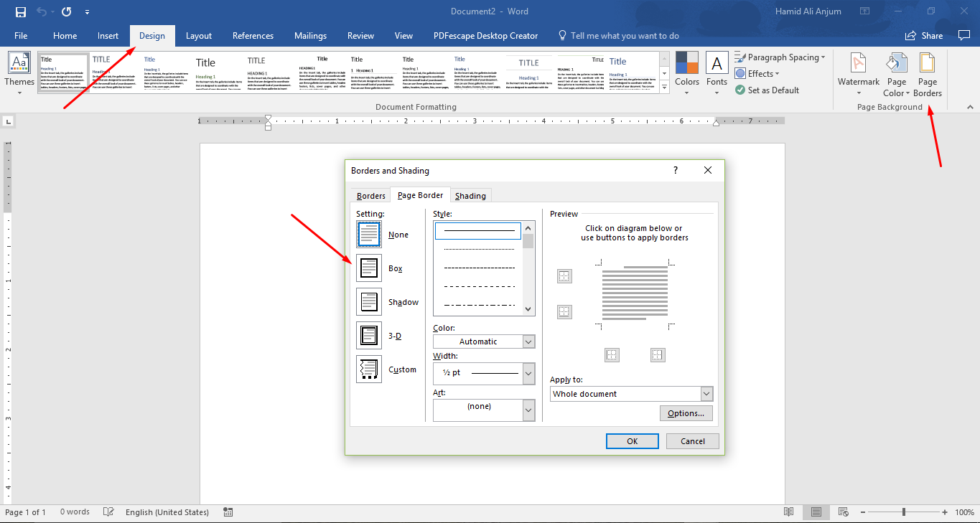The image size is (980, 523).
Task: Expand the Apply to dropdown
Action: (x=706, y=393)
